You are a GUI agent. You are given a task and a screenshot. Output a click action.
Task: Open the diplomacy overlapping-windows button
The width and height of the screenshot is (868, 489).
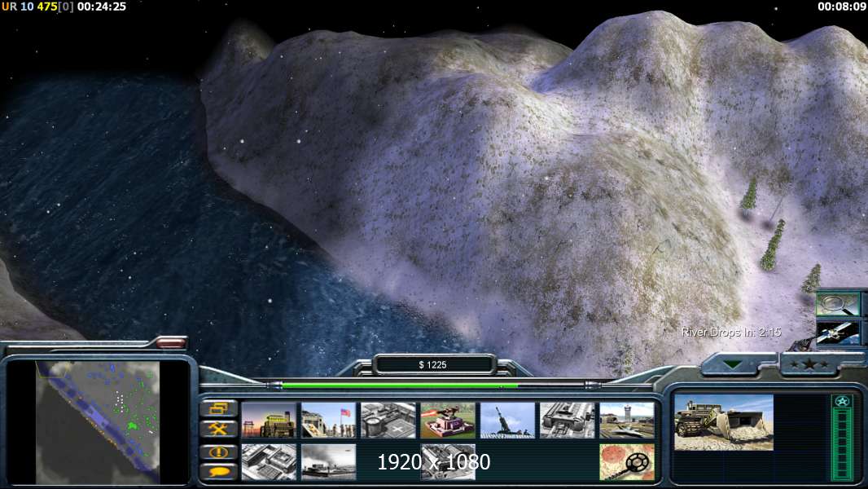point(219,408)
